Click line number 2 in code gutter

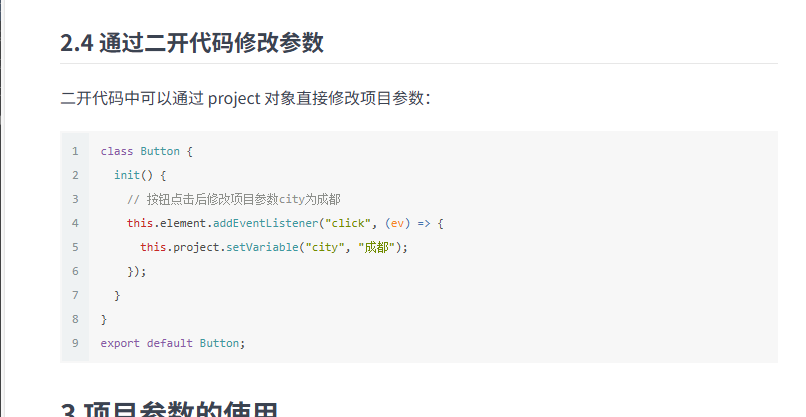pos(75,175)
